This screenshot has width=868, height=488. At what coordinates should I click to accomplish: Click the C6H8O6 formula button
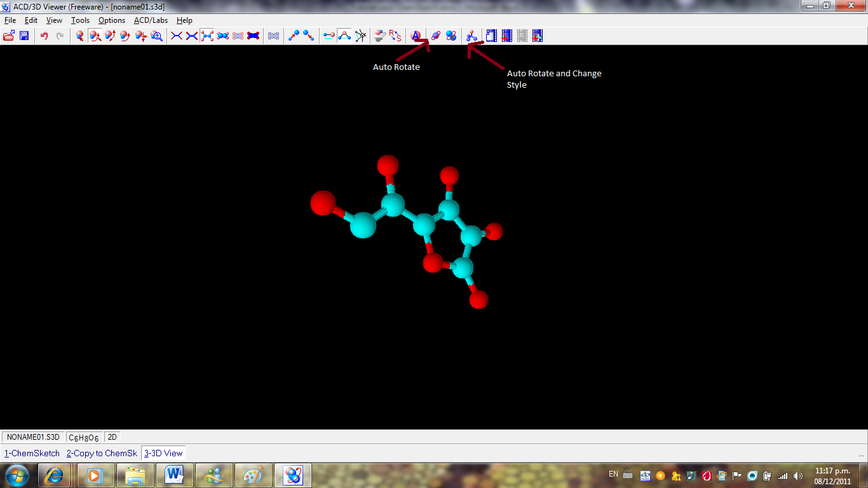point(84,437)
